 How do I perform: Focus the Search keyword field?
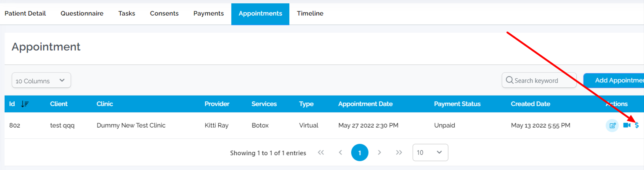click(x=539, y=80)
